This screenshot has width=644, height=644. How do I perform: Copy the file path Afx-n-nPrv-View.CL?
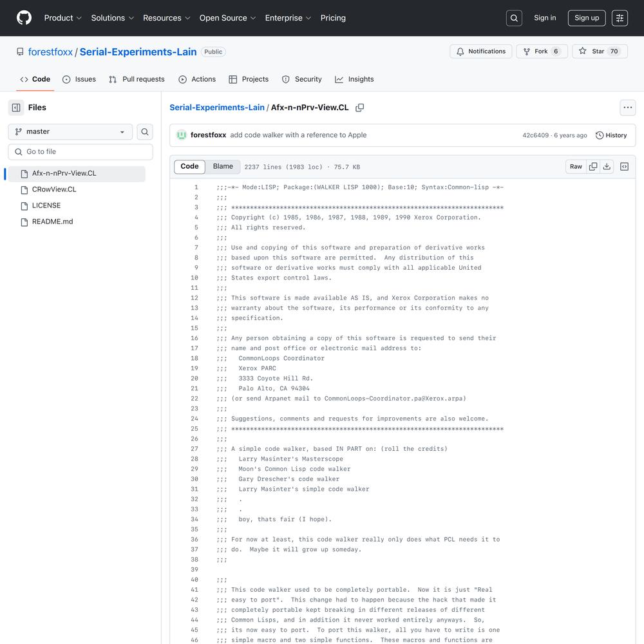click(x=360, y=108)
